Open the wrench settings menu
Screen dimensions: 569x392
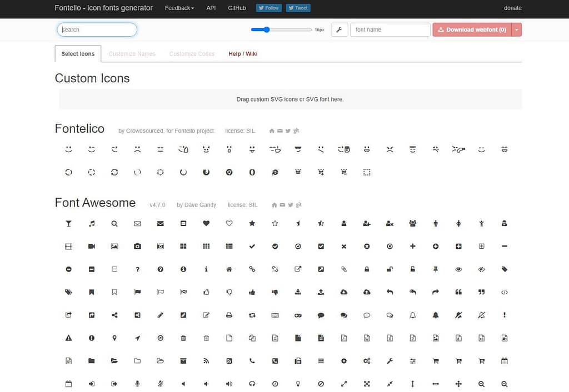tap(339, 30)
